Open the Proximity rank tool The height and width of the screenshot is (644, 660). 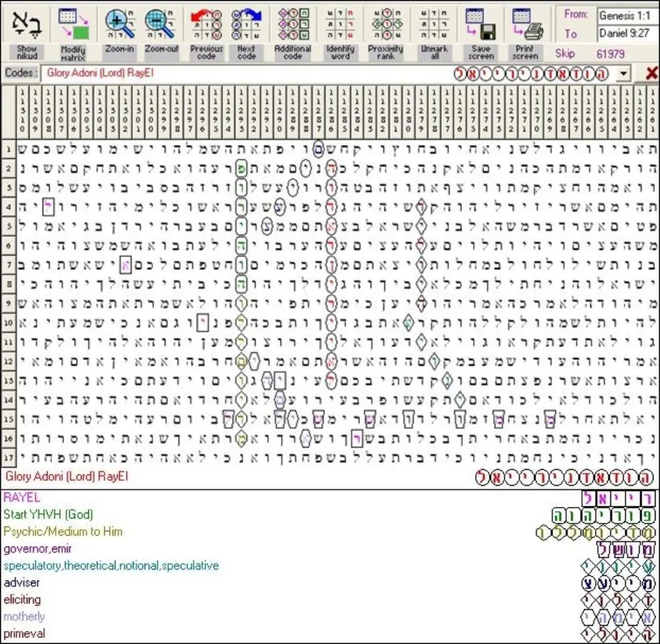point(387,24)
